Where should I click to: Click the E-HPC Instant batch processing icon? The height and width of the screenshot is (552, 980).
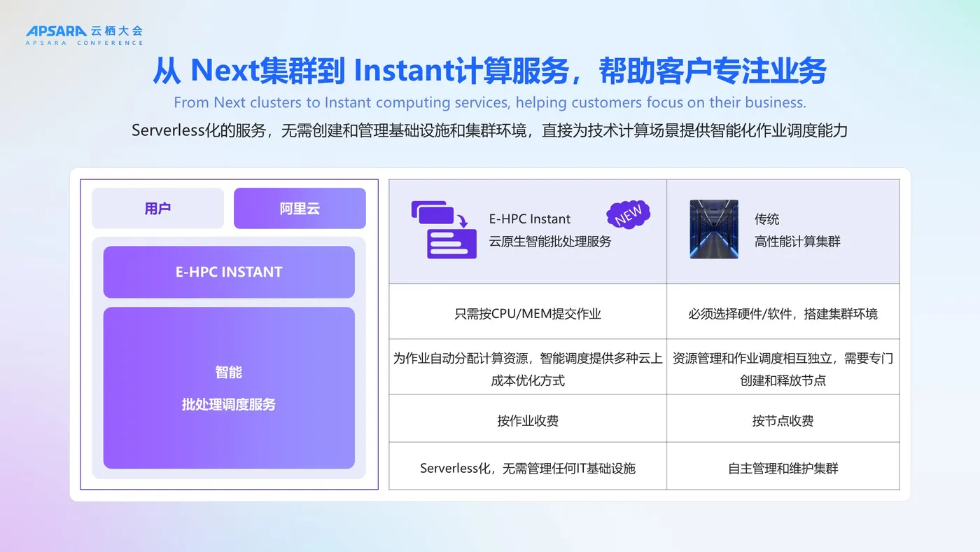444,230
